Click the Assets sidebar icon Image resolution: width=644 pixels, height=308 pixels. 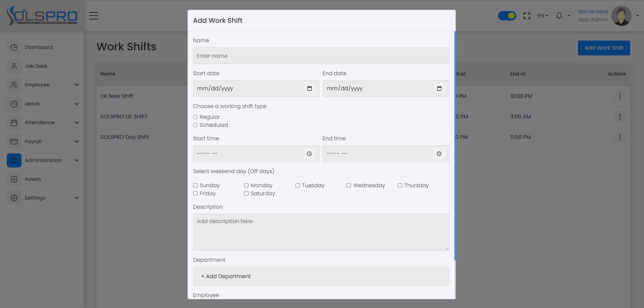click(14, 179)
